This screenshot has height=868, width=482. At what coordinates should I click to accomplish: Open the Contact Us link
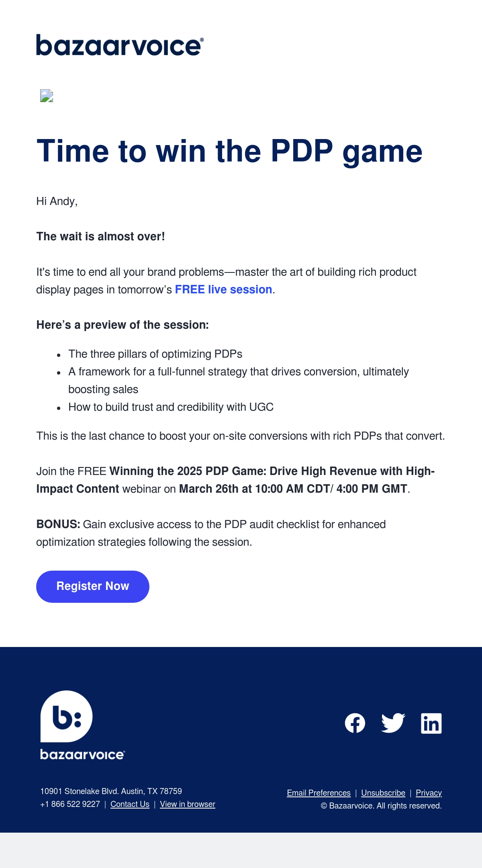coord(130,804)
